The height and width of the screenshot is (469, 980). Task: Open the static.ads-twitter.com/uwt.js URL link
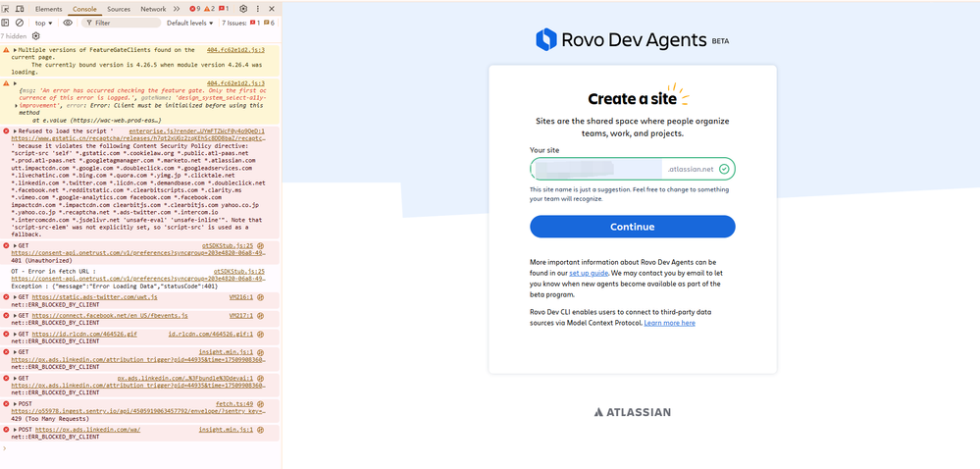(94, 297)
